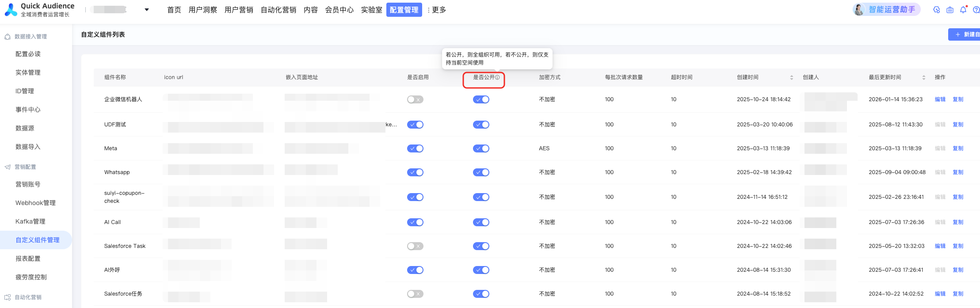Open ID管理 in sidebar
This screenshot has height=308, width=980.
(25, 91)
